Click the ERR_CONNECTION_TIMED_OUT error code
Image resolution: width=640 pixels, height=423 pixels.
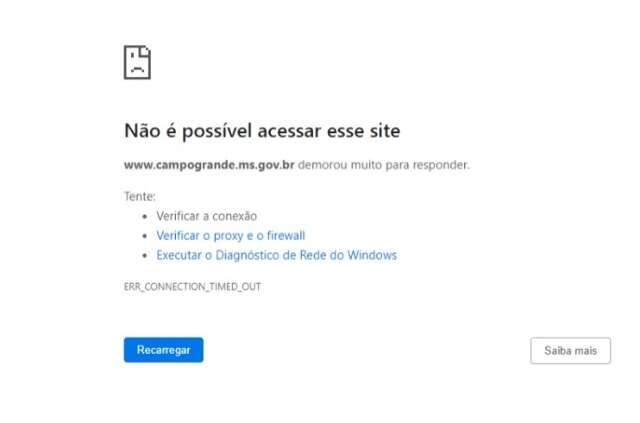coord(192,287)
